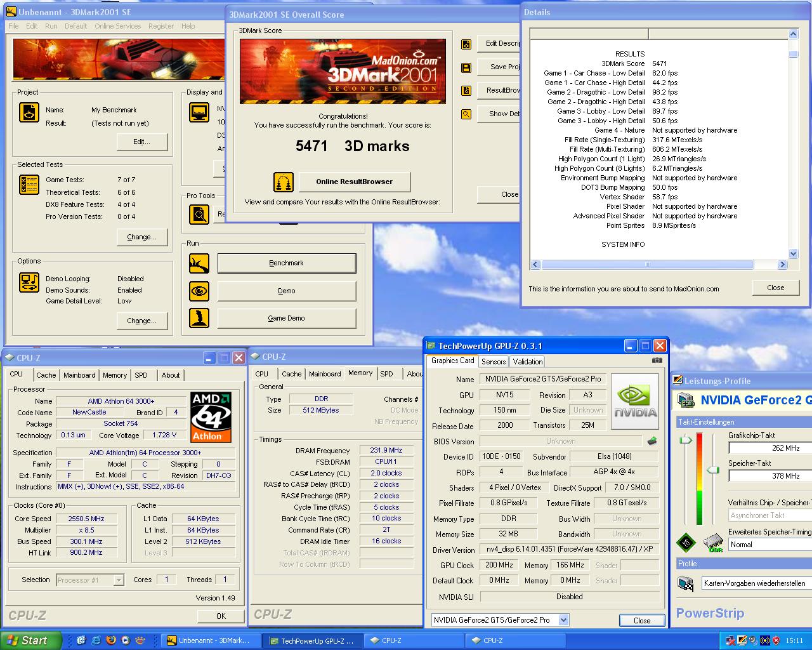Click the DDR memory chip icon in PowerStrip
This screenshot has height=650, width=812.
pos(714,543)
